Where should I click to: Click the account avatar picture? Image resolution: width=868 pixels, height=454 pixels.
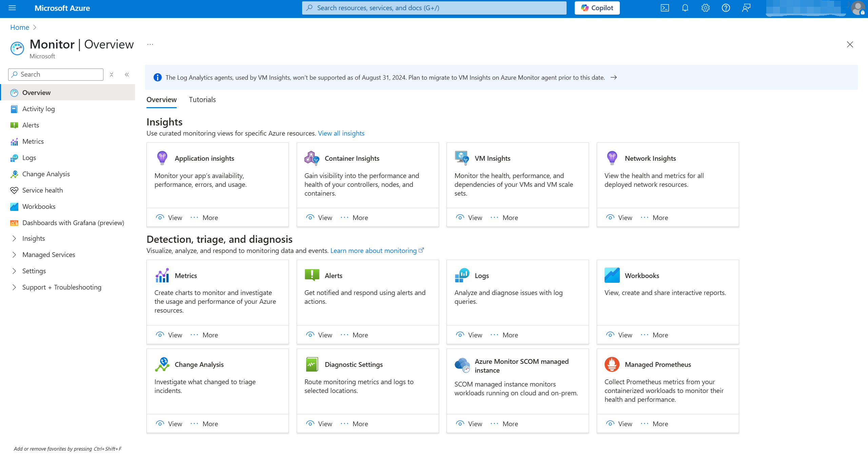858,8
